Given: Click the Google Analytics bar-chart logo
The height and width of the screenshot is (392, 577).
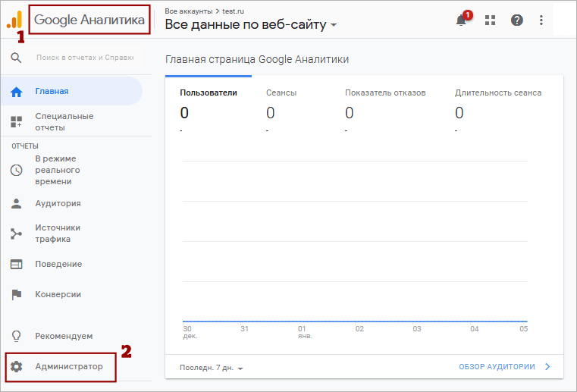Looking at the screenshot, I should tap(14, 20).
